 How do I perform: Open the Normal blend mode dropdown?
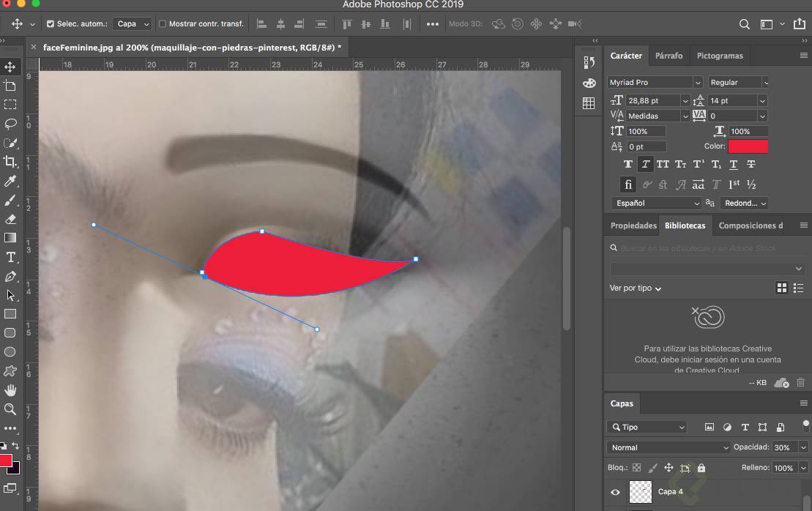668,447
